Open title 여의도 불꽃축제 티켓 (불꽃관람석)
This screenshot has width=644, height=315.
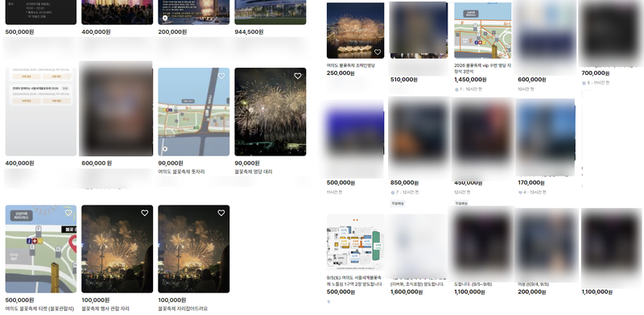(x=39, y=309)
